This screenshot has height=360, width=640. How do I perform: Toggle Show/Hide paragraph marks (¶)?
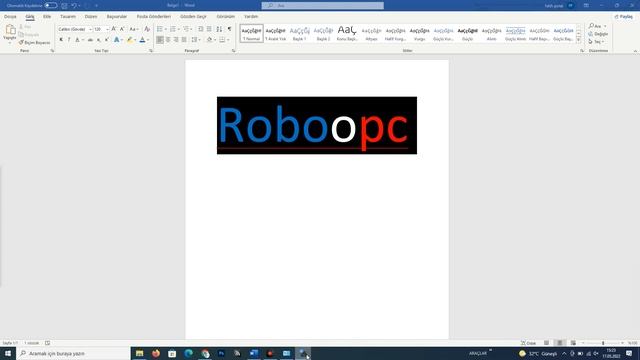coord(229,29)
